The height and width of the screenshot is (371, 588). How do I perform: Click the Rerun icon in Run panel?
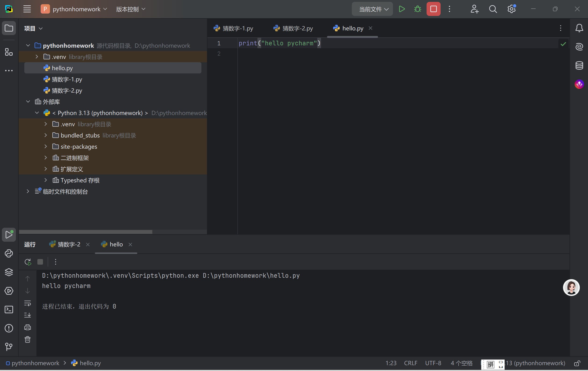coord(28,262)
